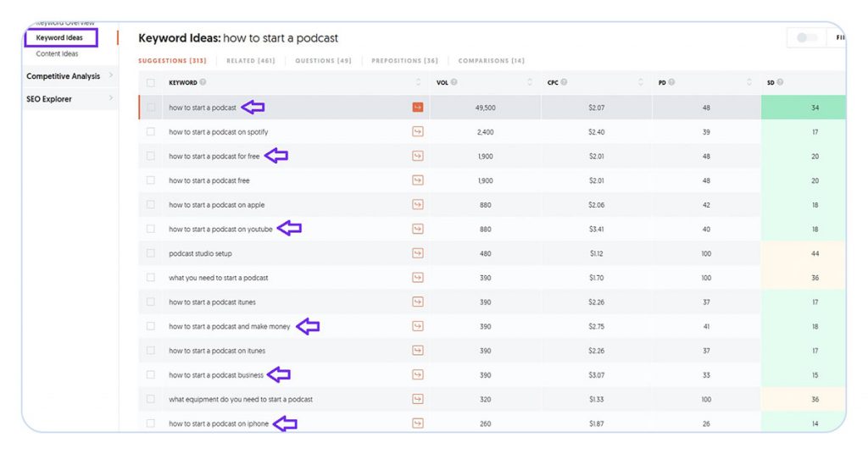Check the box for 'how to start a podcast on youtube'
This screenshot has width=868, height=454.
pyautogui.click(x=151, y=229)
